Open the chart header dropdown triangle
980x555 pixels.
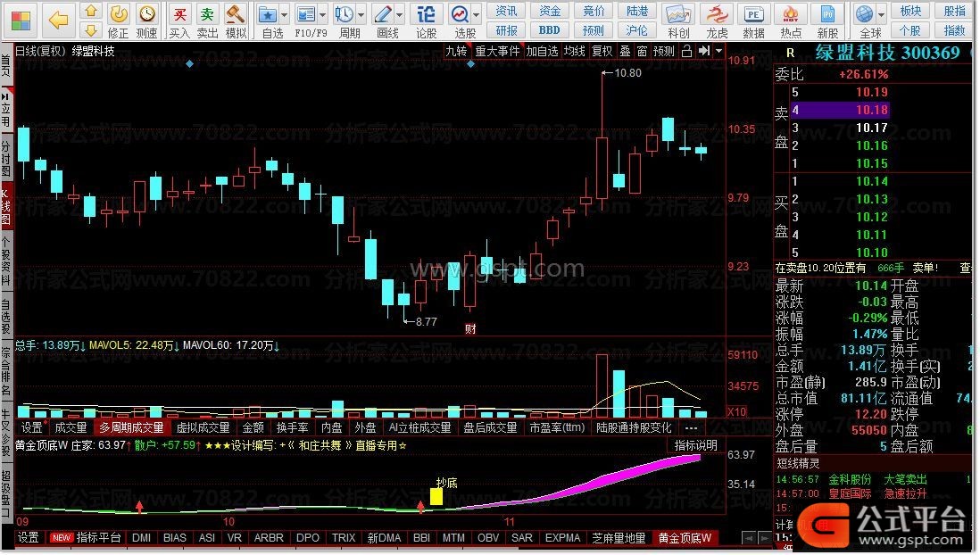click(718, 51)
